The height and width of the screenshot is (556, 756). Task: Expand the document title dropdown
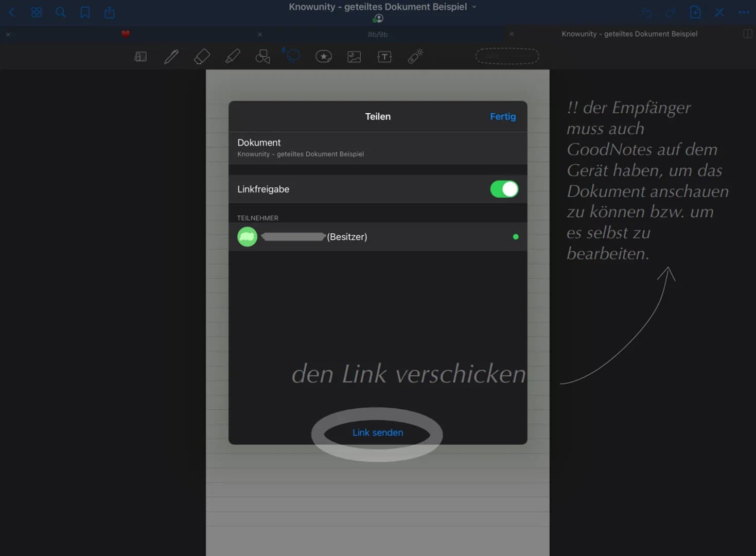(x=474, y=7)
